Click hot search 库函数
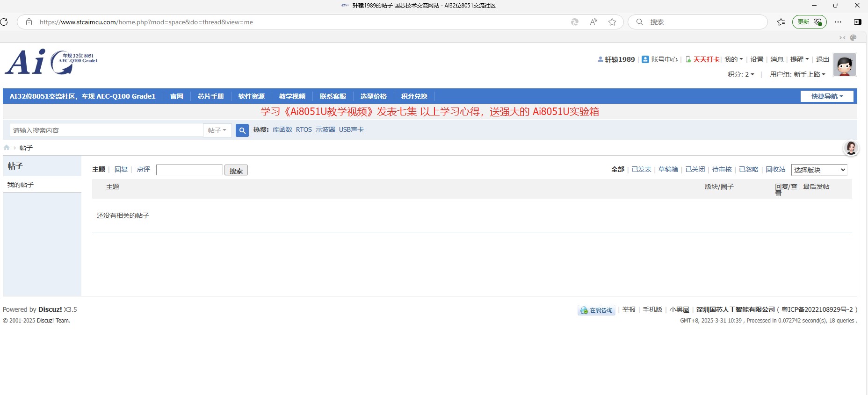The width and height of the screenshot is (868, 395). point(282,129)
